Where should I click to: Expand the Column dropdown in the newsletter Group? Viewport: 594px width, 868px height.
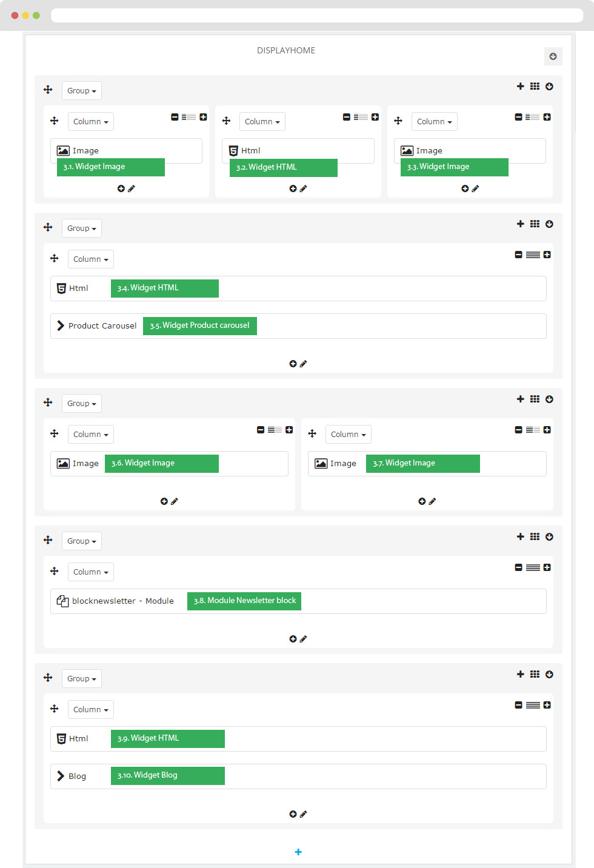point(91,572)
